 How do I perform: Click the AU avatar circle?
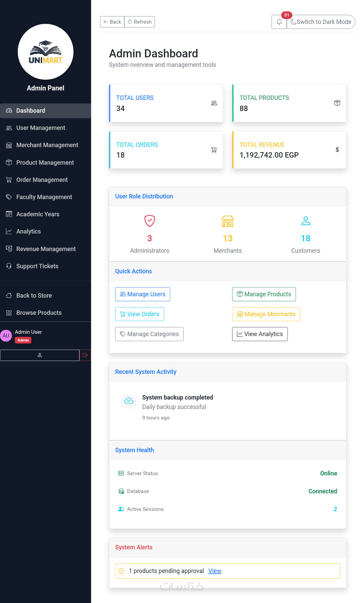[x=6, y=336]
